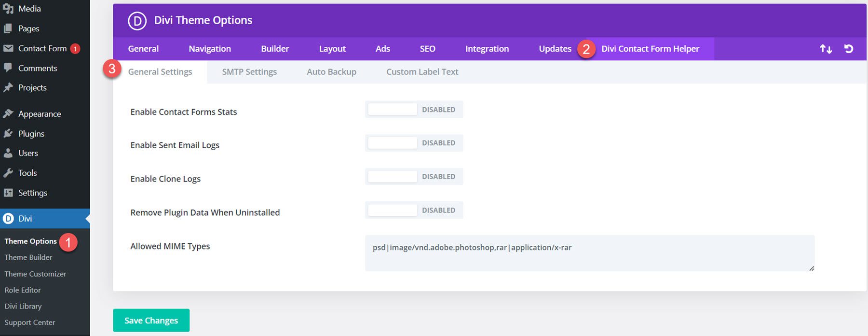Viewport: 868px width, 336px height.
Task: Open the Divi Contact Form Helper tab
Action: pyautogui.click(x=650, y=49)
